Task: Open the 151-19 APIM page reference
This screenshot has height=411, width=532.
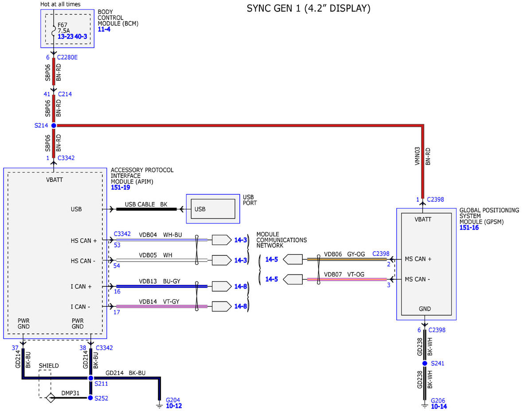Action: [121, 188]
